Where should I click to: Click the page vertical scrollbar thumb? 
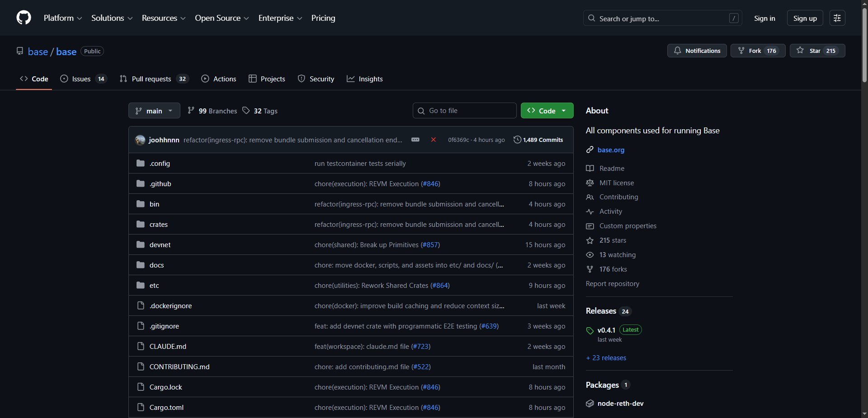(x=864, y=45)
